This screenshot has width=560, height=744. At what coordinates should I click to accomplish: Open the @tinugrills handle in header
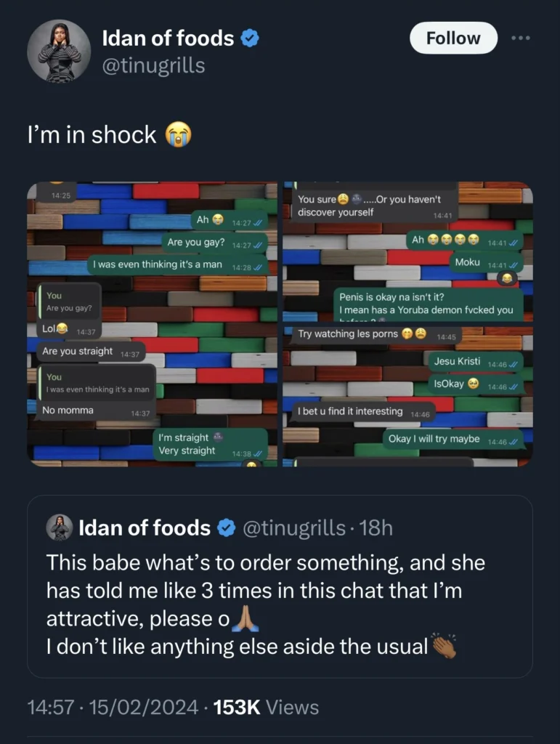pyautogui.click(x=154, y=66)
